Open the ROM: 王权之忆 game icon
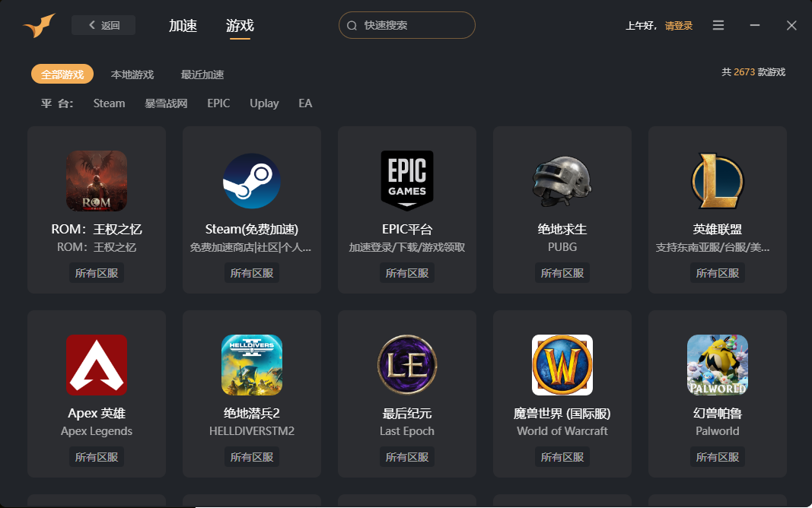The image size is (812, 508). point(97,181)
